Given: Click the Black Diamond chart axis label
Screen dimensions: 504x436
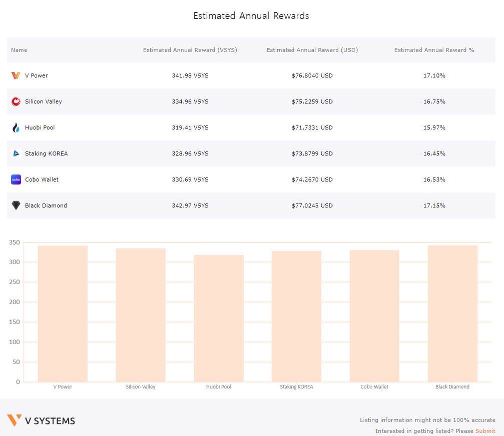Looking at the screenshot, I should point(452,387).
